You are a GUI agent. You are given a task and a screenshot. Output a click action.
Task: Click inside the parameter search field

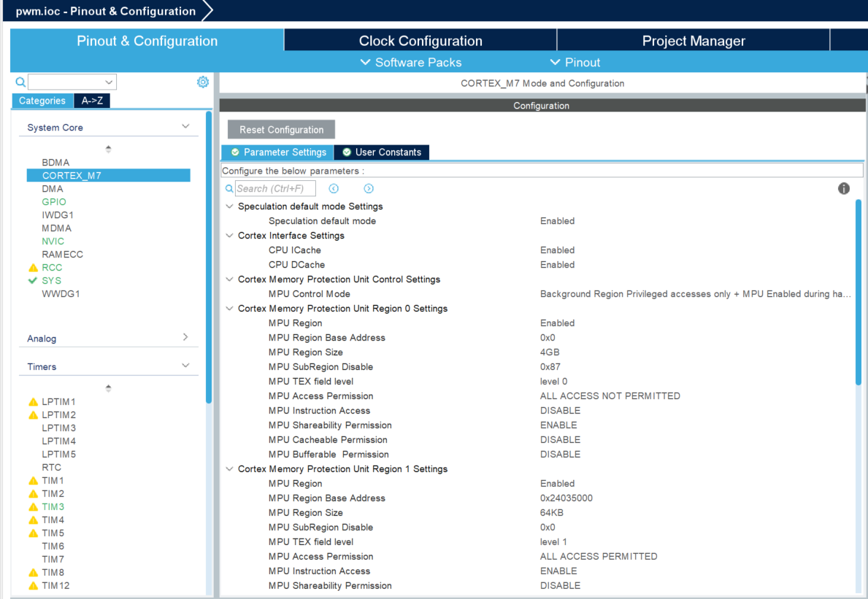(275, 188)
